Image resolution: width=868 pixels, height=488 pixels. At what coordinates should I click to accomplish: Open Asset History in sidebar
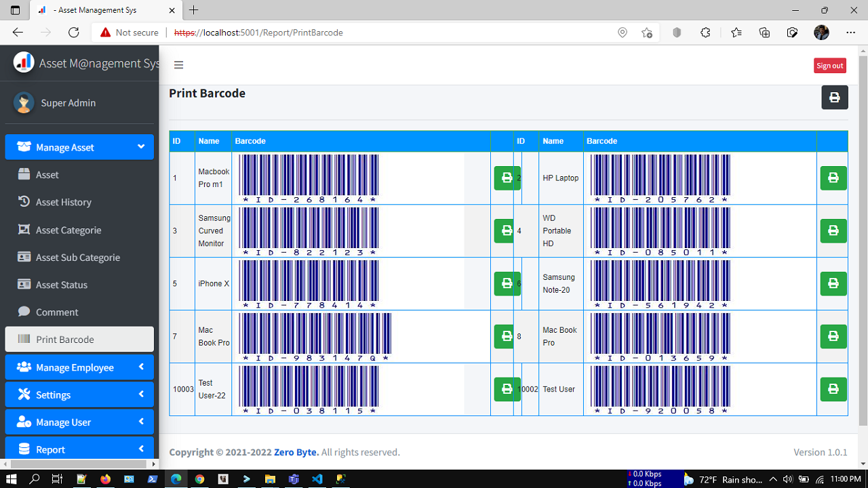[79, 202]
